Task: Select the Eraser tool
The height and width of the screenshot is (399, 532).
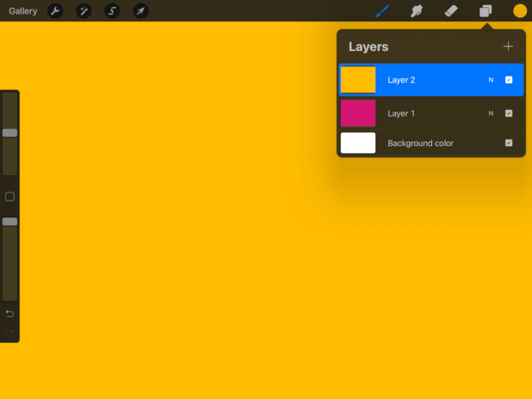Action: click(450, 11)
